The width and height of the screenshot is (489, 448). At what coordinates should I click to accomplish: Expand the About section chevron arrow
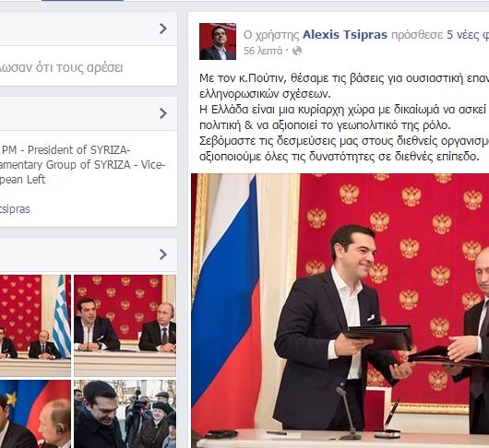163,113
